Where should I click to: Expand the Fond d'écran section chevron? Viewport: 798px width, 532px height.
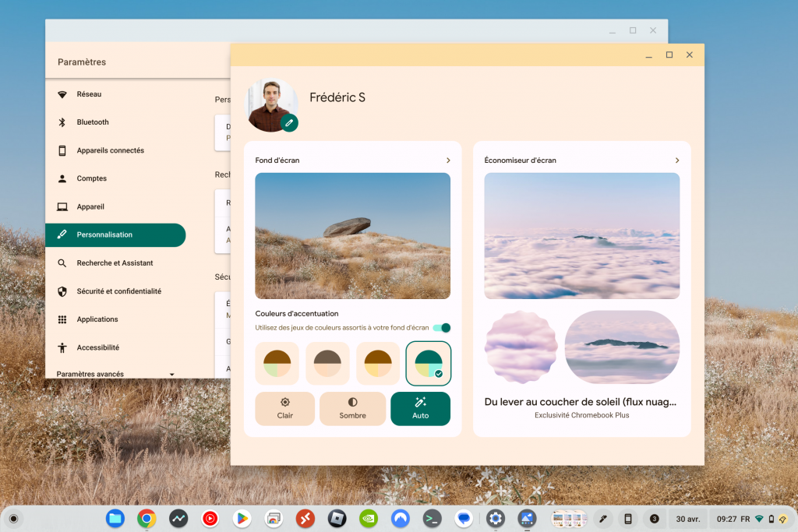click(448, 160)
